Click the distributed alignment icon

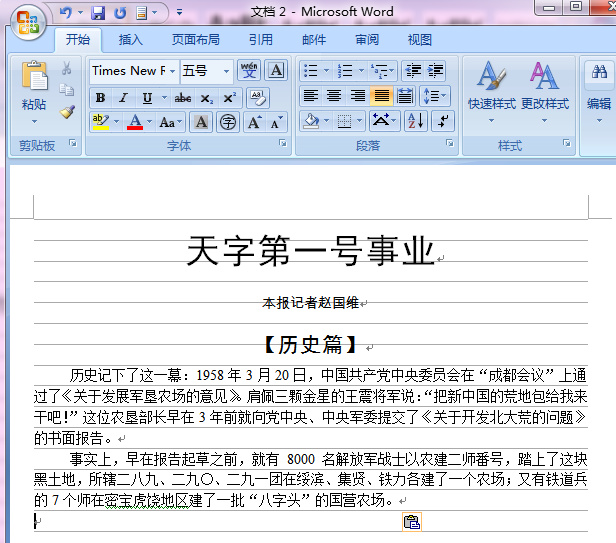pos(405,96)
